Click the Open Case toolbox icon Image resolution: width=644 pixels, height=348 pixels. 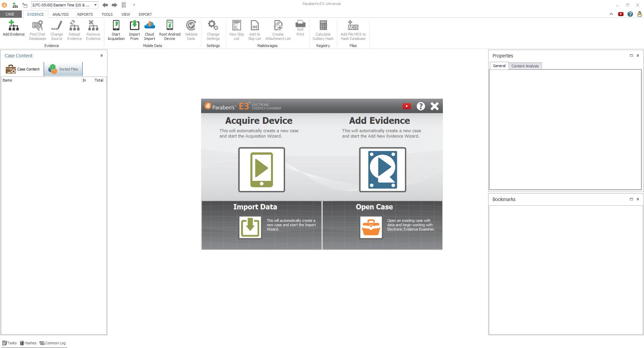tap(371, 227)
